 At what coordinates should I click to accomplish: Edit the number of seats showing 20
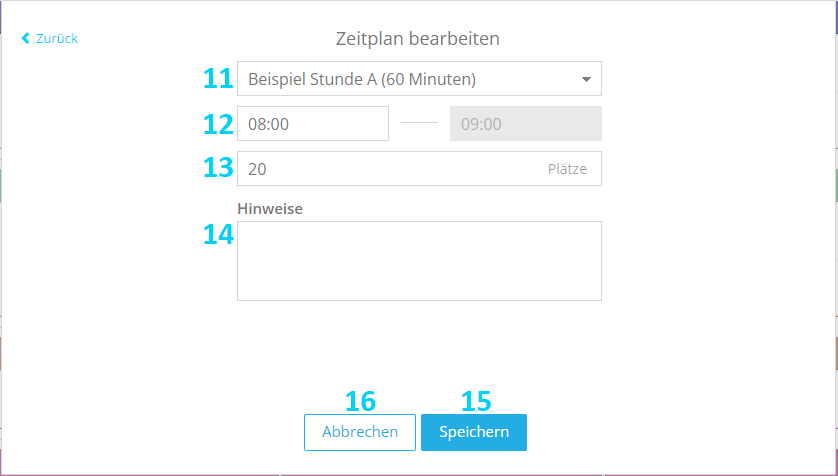(419, 169)
